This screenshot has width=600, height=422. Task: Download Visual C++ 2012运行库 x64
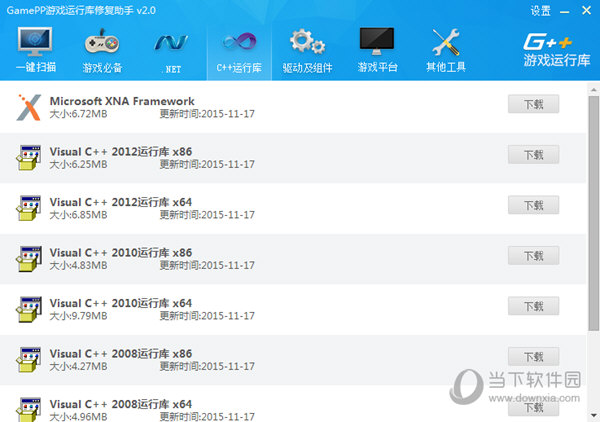tap(533, 205)
